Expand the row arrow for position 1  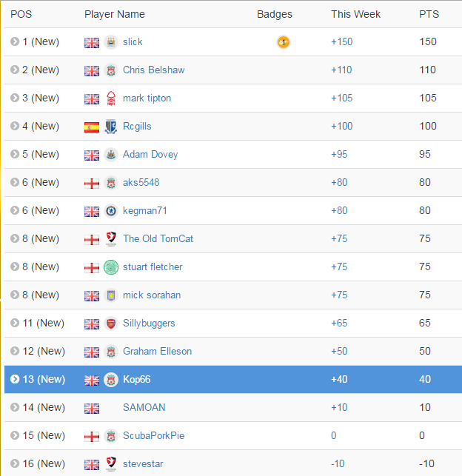click(15, 41)
